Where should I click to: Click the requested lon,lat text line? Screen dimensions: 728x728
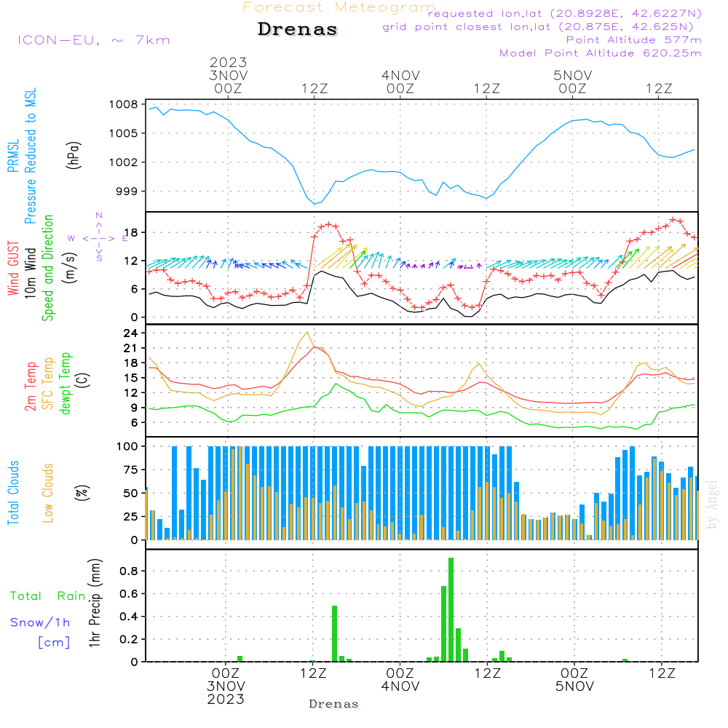[565, 13]
